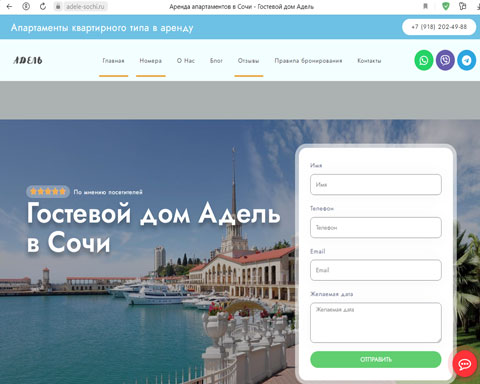The height and width of the screenshot is (384, 480).
Task: Click the five-star rating badge
Action: point(48,192)
